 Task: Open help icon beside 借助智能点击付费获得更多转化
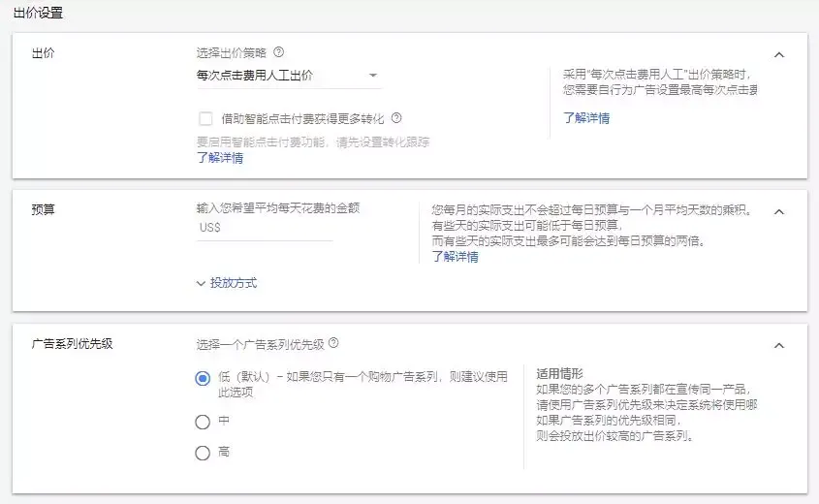click(x=396, y=118)
